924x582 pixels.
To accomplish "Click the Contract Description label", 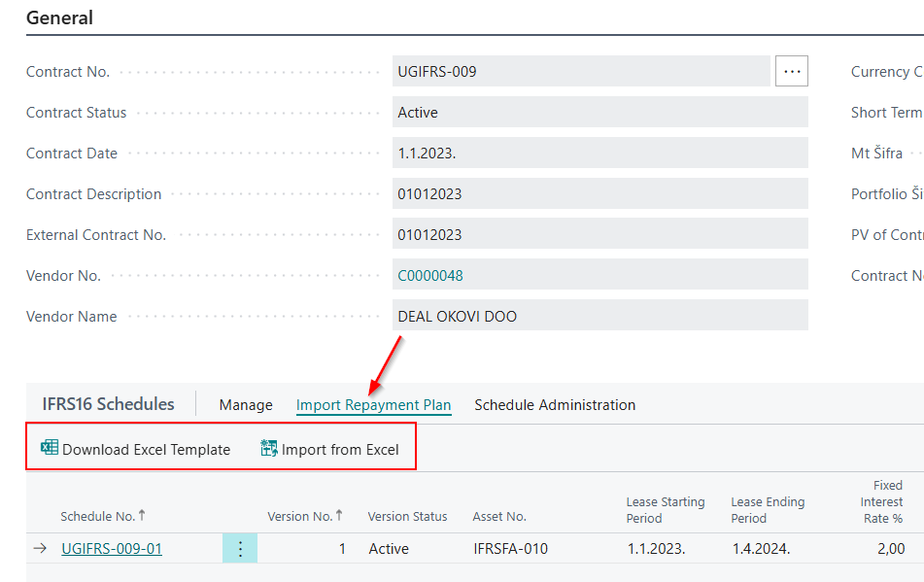I will click(93, 194).
